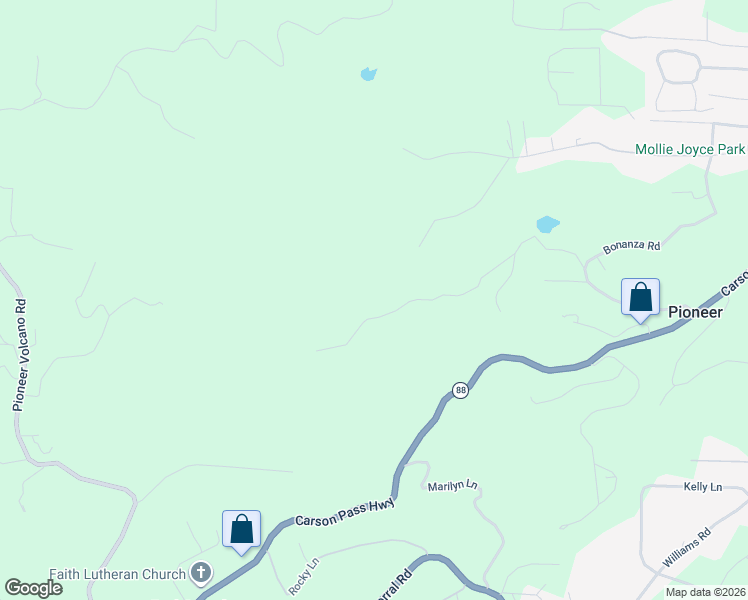
Task: Click the Pioneer town label
Action: click(x=695, y=312)
